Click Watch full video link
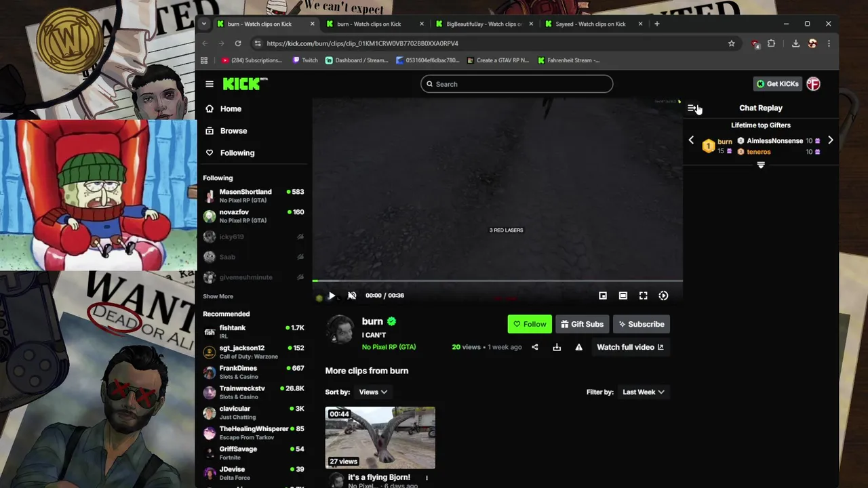Image resolution: width=868 pixels, height=488 pixels. coord(631,347)
